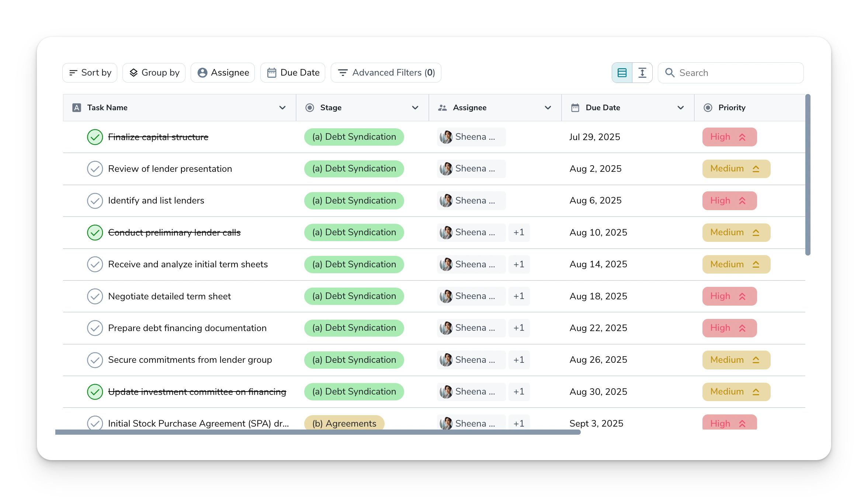
Task: Click Sheena's avatar on Identify lenders row
Action: [446, 201]
